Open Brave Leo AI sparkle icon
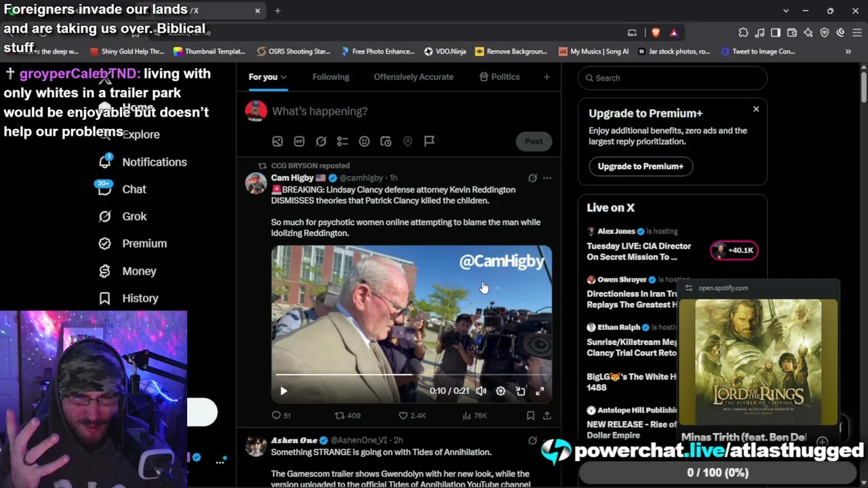 pyautogui.click(x=808, y=33)
